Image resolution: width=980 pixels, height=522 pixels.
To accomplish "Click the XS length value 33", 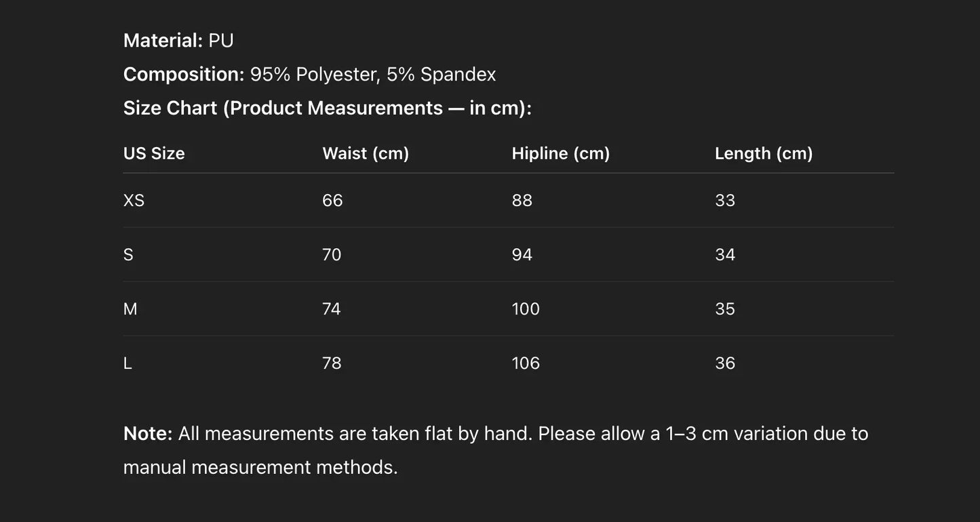I will coord(725,201).
